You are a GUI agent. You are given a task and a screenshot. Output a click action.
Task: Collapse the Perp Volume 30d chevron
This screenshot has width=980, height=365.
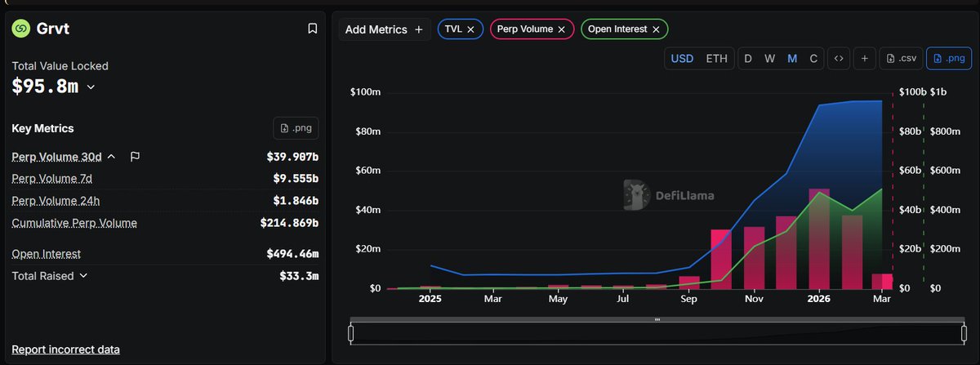click(112, 156)
